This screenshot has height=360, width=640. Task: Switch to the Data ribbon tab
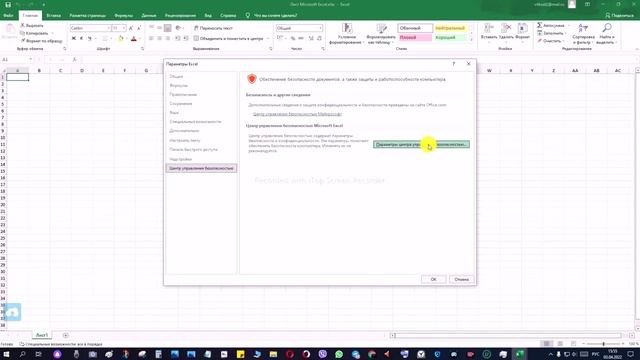click(x=149, y=16)
